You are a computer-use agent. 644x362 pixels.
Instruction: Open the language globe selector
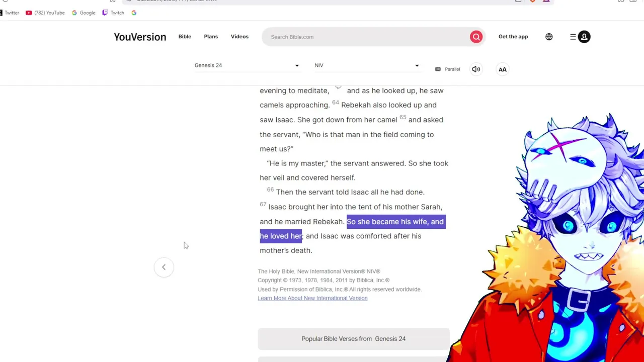click(549, 37)
